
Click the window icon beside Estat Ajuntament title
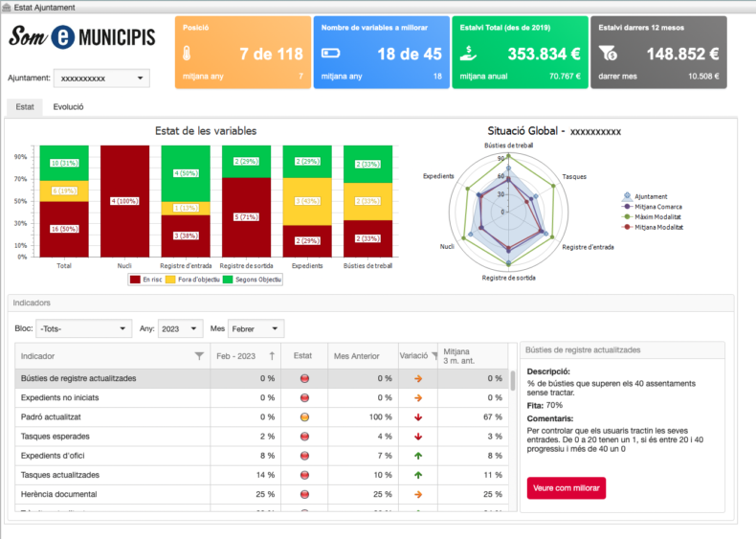click(7, 8)
